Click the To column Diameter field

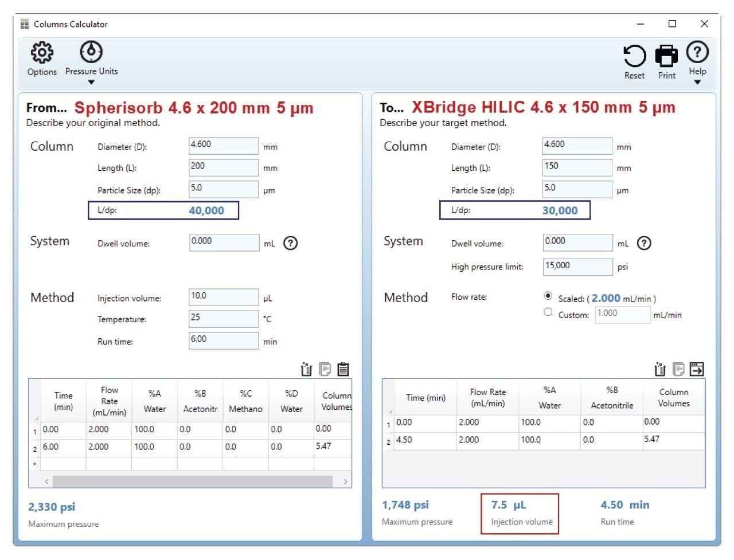point(577,146)
